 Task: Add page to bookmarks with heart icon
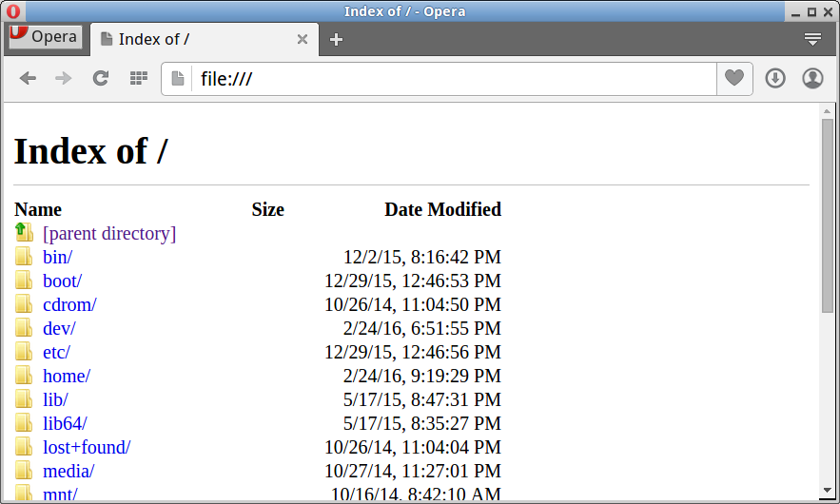coord(734,78)
